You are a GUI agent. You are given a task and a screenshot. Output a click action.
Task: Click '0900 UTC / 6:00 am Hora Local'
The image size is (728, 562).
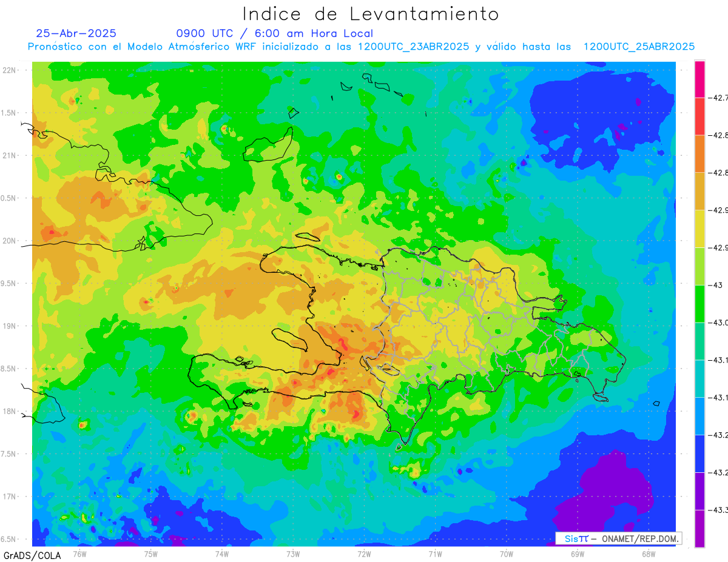coord(275,34)
